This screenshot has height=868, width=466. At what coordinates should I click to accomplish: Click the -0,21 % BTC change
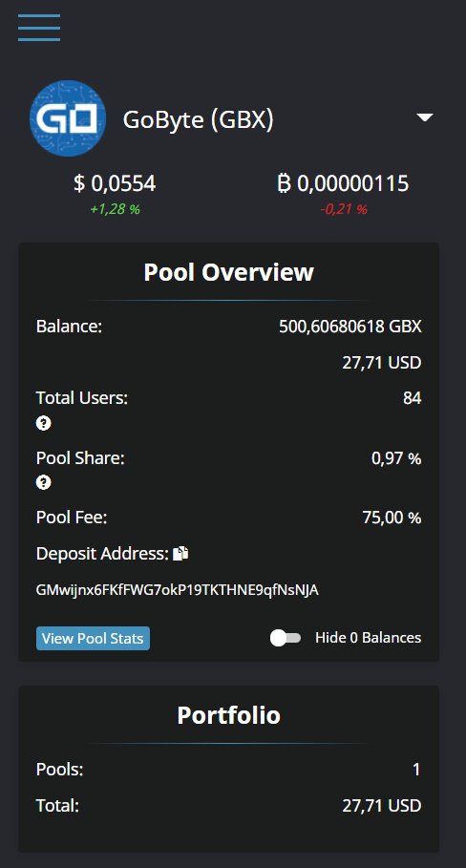343,209
